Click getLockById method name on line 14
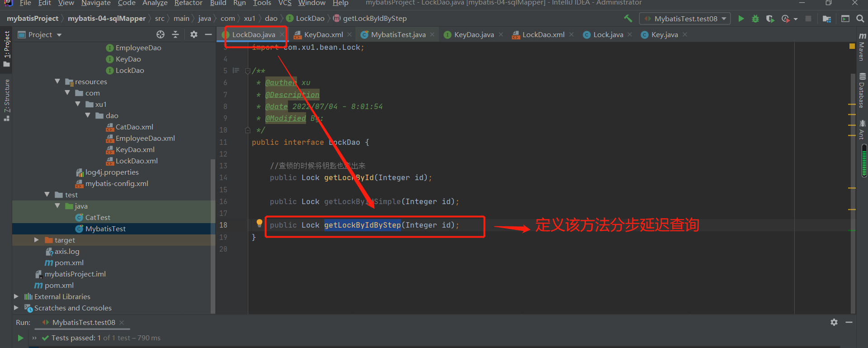The height and width of the screenshot is (348, 868). click(x=349, y=177)
